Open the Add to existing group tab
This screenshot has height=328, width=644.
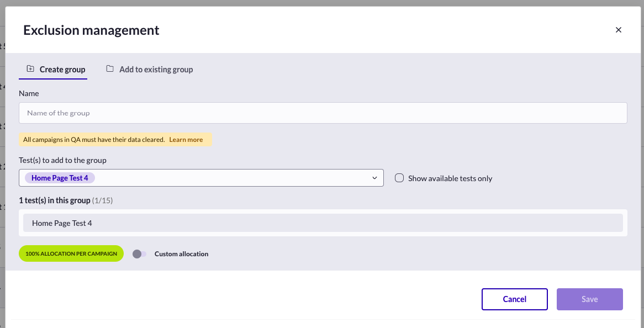click(150, 70)
